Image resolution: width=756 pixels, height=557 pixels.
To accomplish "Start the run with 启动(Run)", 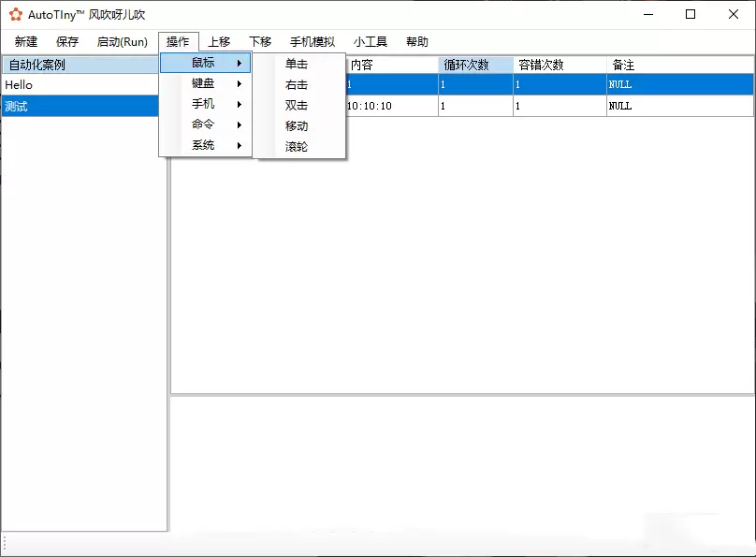I will (x=122, y=42).
